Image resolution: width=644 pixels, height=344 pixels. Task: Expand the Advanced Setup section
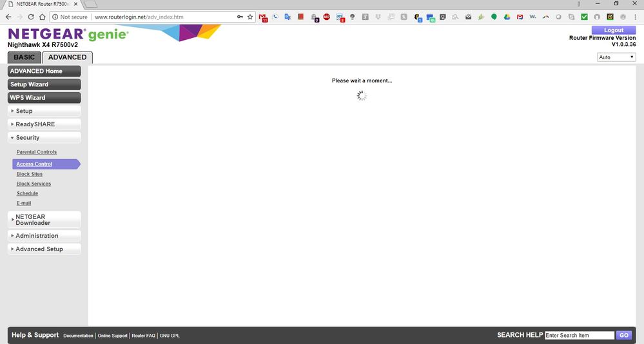click(44, 249)
